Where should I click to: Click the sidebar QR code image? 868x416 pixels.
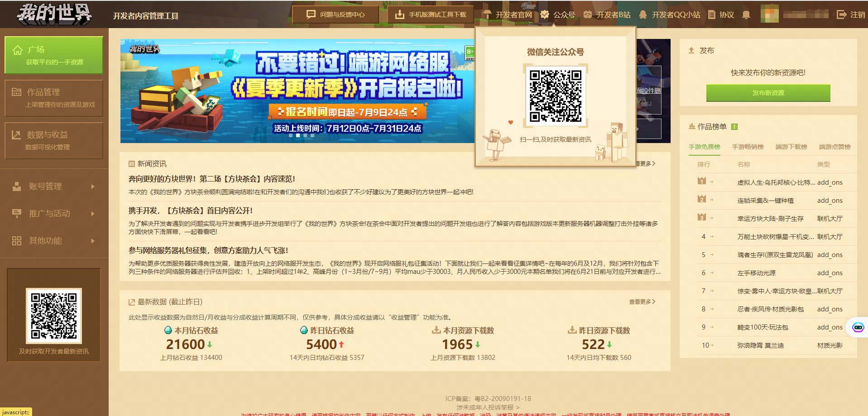[x=54, y=316]
